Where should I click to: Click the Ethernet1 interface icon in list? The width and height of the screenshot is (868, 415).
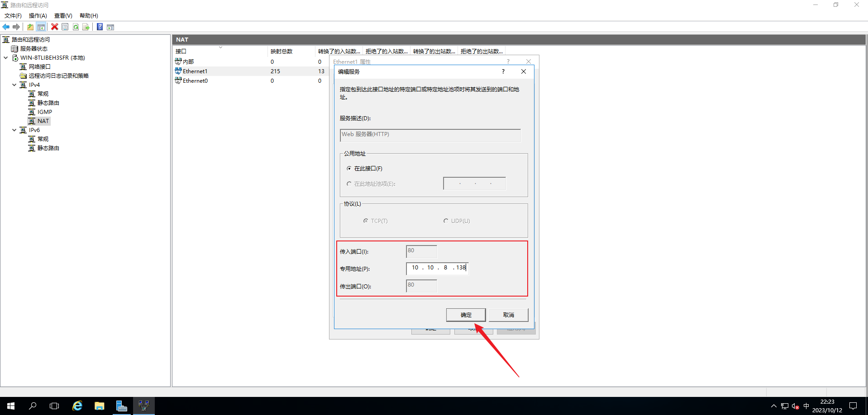coord(178,71)
